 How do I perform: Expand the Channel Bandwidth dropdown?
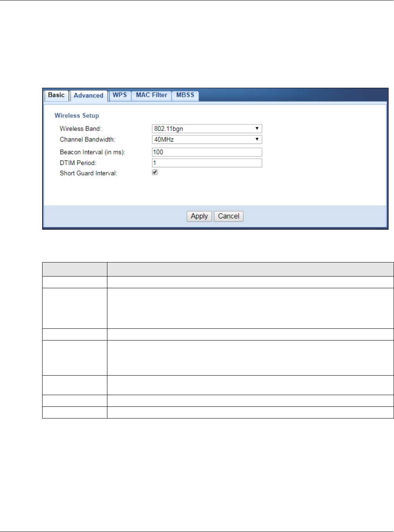207,140
